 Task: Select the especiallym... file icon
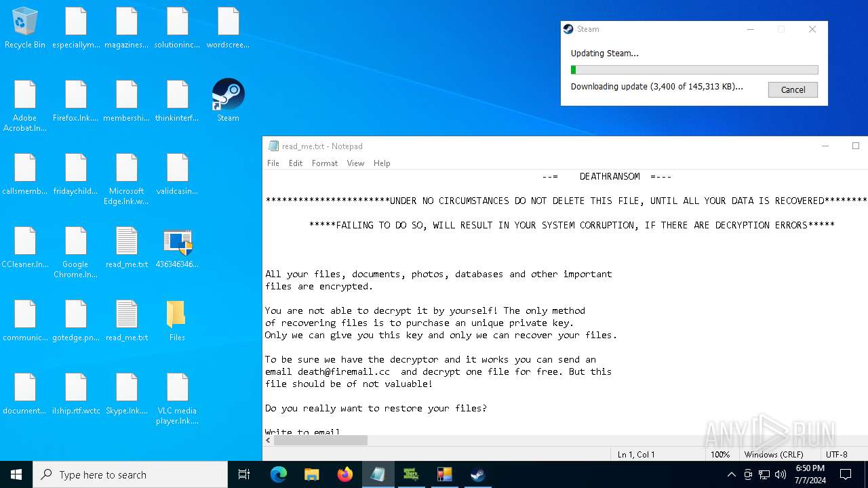[76, 28]
